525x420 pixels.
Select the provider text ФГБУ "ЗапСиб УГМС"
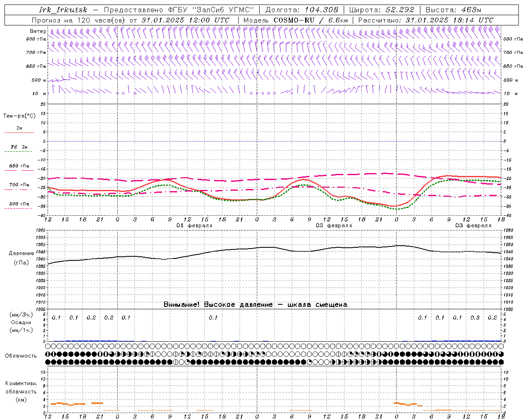coord(211,10)
